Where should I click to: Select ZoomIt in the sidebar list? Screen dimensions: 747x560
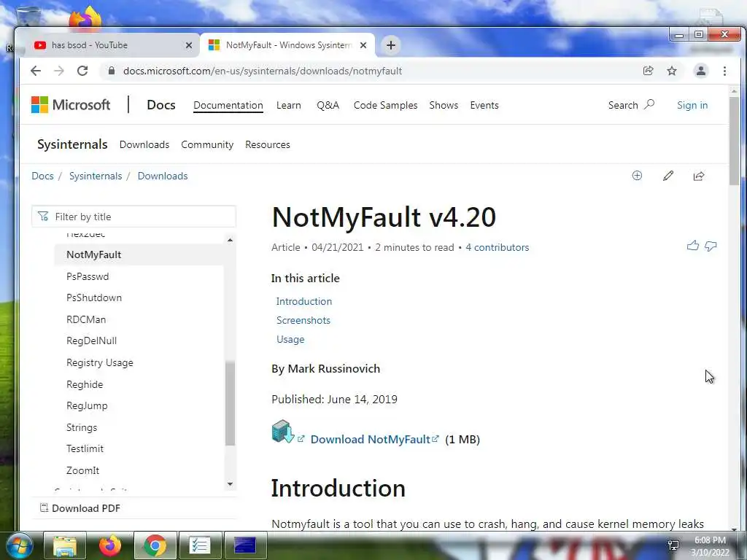coord(83,470)
